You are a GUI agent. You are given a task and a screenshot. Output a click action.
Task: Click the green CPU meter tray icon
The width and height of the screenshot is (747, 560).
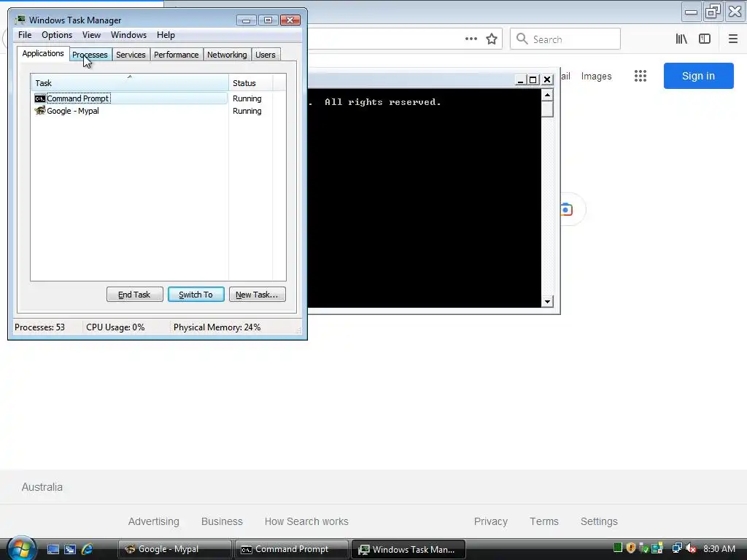coord(618,548)
